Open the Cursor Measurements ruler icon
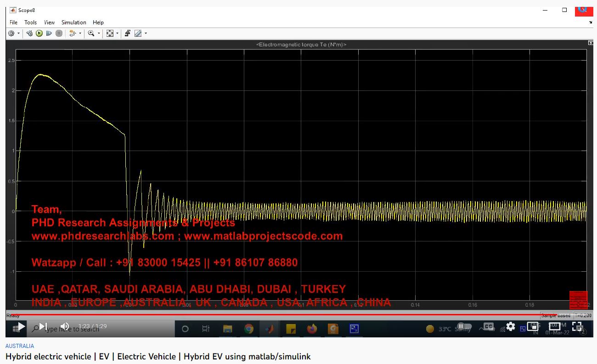 (138, 34)
